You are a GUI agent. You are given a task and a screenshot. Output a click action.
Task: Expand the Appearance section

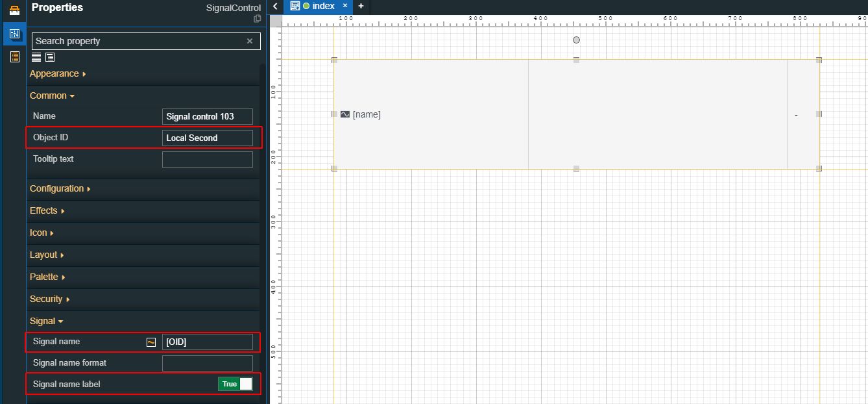tap(58, 73)
